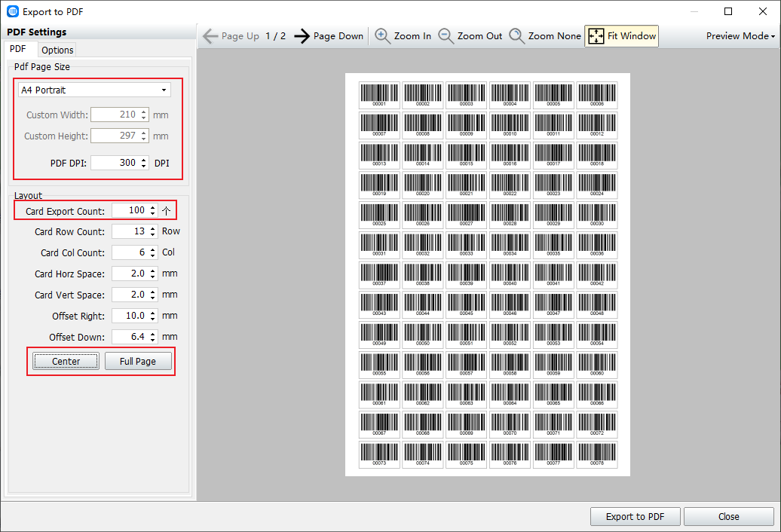The width and height of the screenshot is (781, 532).
Task: Click barcode 00078 in the preview
Action: [597, 454]
